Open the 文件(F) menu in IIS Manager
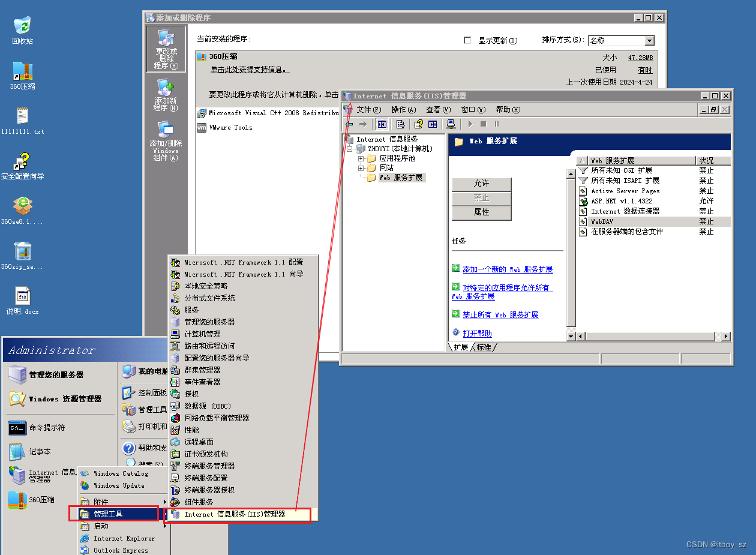This screenshot has height=555, width=756. tap(368, 110)
